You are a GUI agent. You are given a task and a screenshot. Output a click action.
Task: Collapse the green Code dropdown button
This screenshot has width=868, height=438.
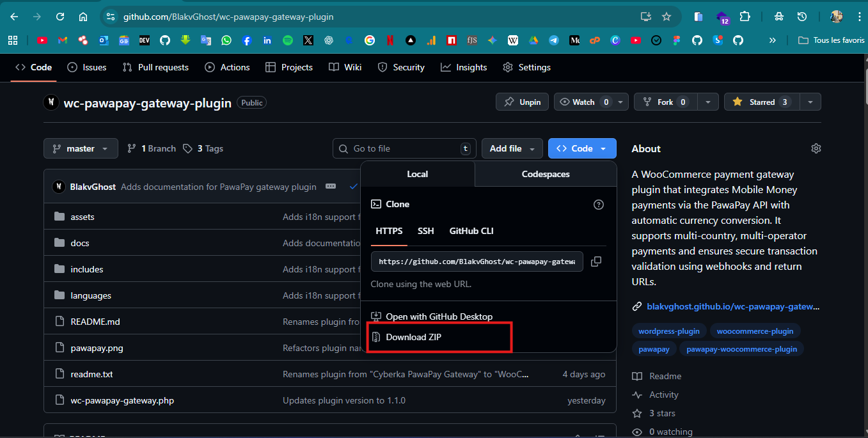582,148
